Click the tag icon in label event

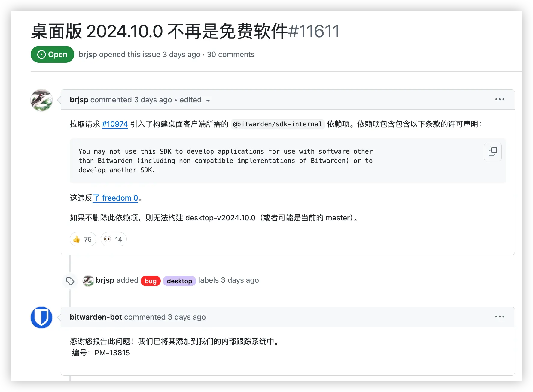tap(70, 281)
